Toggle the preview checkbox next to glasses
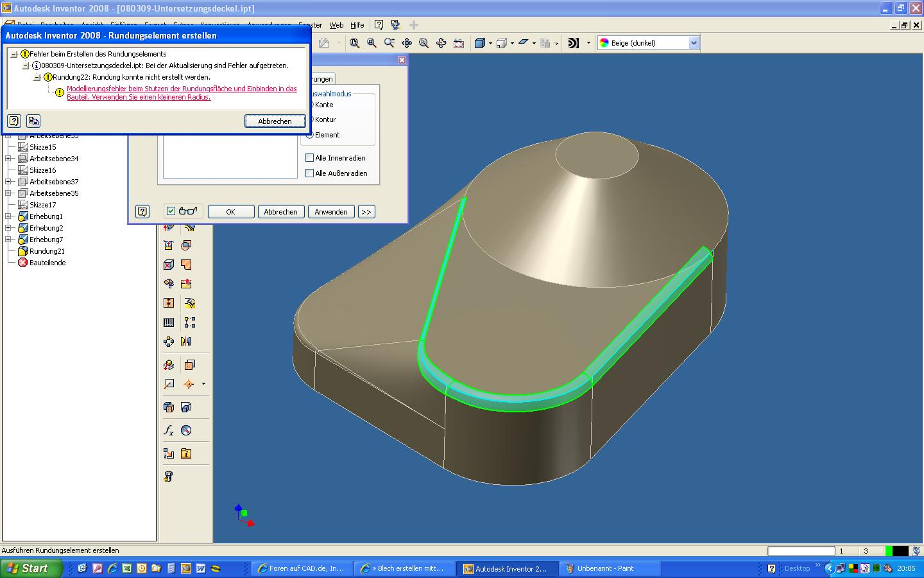Screen dimensions: 924x578 point(171,211)
